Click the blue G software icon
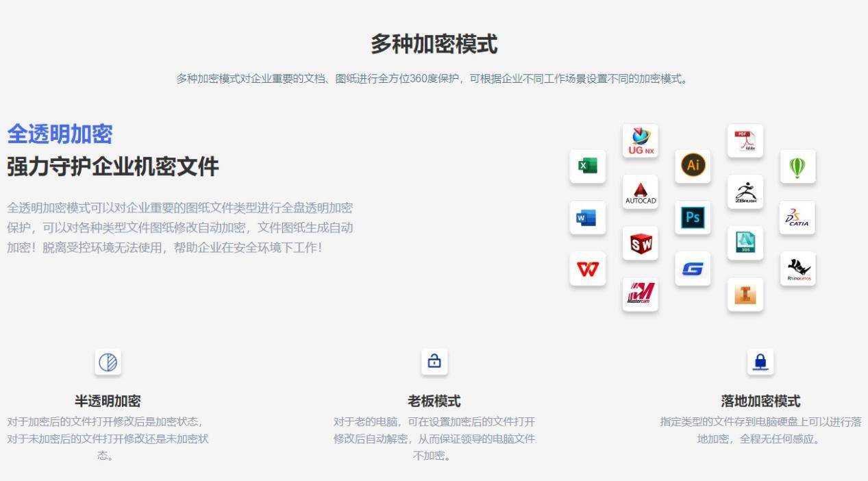This screenshot has width=868, height=481. 693,269
